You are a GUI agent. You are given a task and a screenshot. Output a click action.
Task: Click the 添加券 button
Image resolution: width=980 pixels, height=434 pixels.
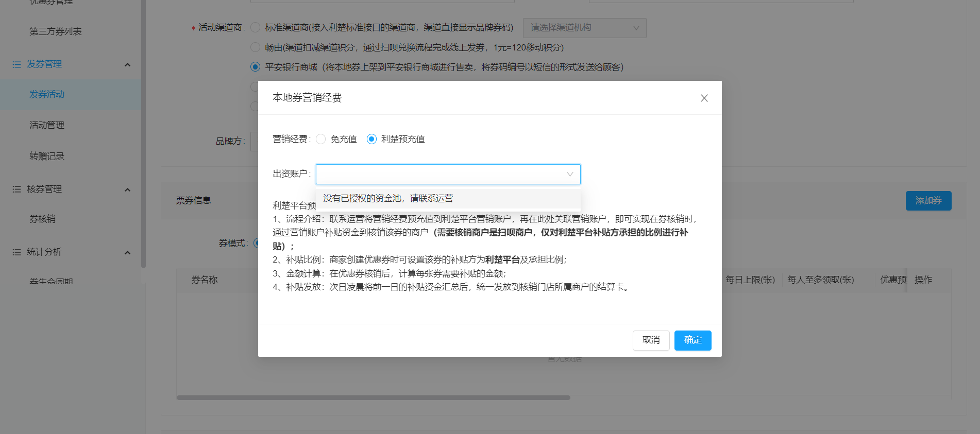(928, 201)
